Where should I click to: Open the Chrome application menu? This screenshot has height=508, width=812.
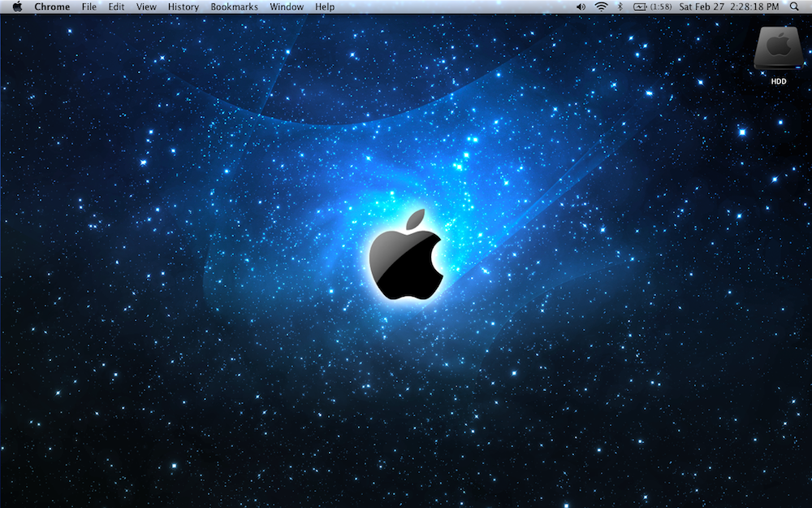(x=52, y=7)
